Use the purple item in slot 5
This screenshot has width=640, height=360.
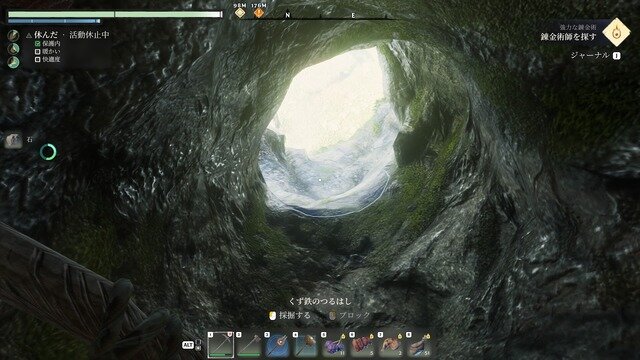334,345
